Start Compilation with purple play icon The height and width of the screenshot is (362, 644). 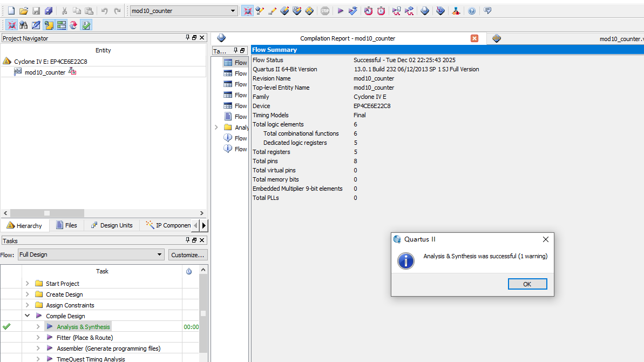340,11
